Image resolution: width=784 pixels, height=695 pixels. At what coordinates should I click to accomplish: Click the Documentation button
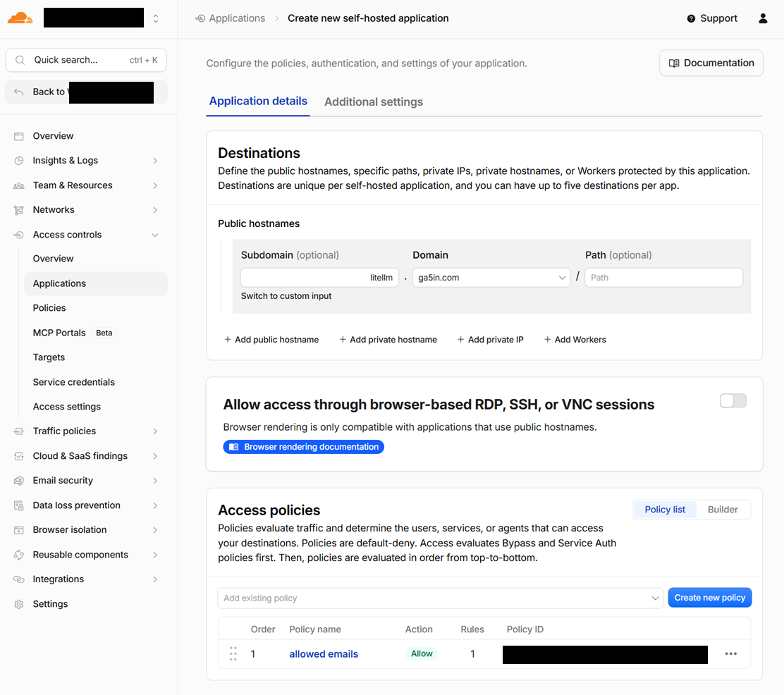point(711,63)
